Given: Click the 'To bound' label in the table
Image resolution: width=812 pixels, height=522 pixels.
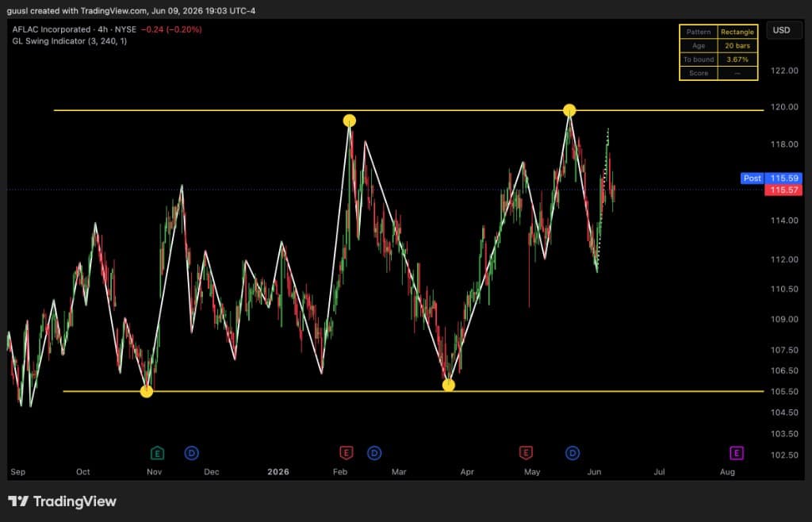Looking at the screenshot, I should tap(699, 59).
